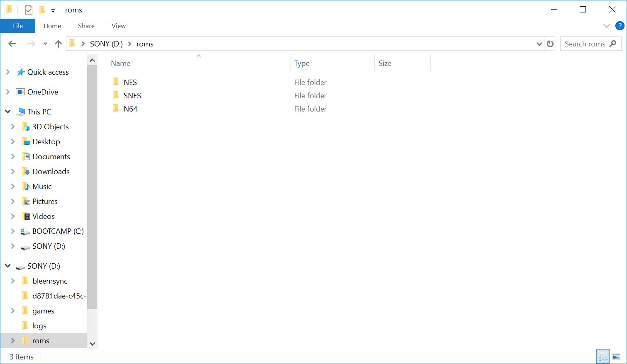Viewport: 627px width, 364px height.
Task: Open the address bar history dropdown
Action: 539,44
